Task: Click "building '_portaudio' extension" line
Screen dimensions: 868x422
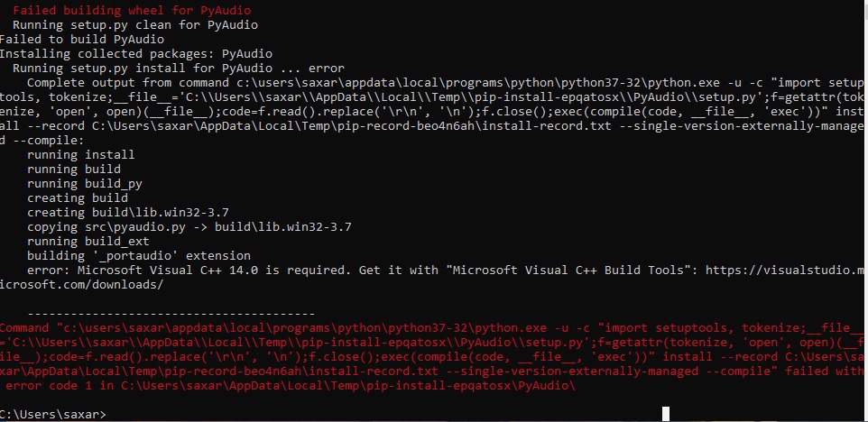Action: 139,255
